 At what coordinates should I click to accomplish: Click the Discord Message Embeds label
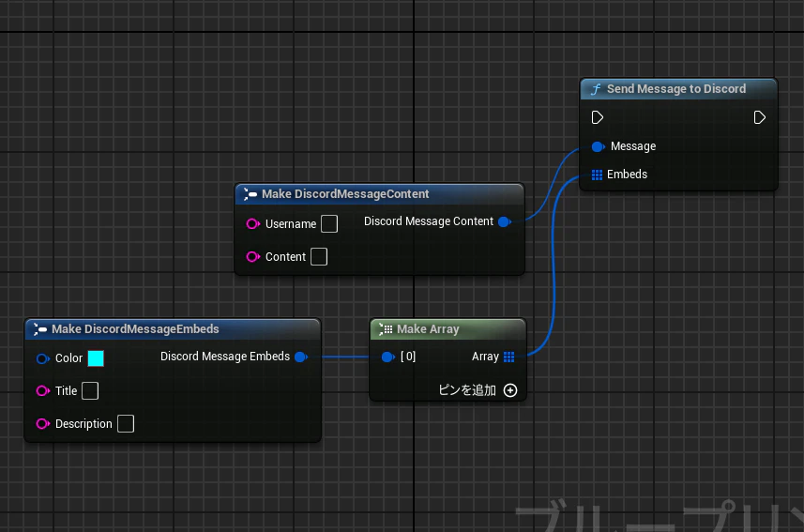225,357
